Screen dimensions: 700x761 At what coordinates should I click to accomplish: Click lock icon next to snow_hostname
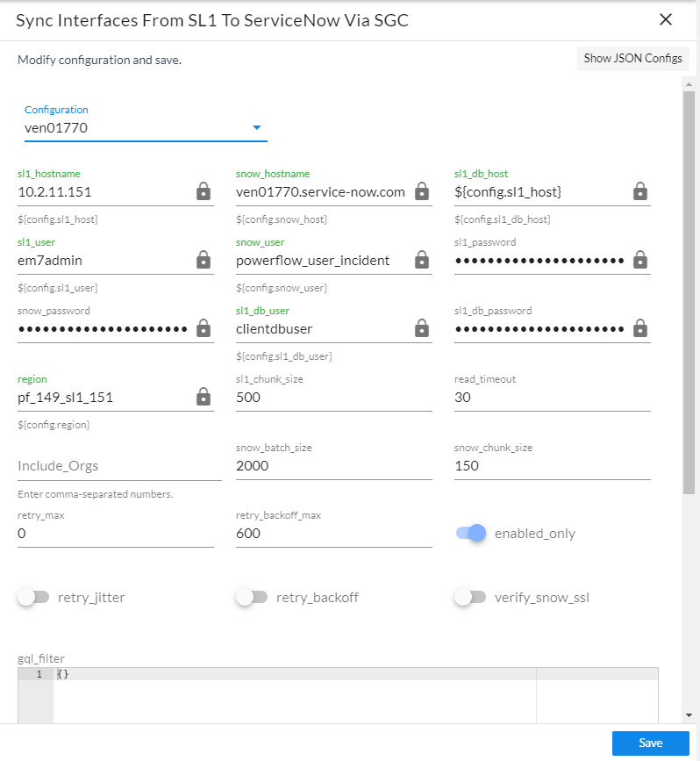(422, 191)
